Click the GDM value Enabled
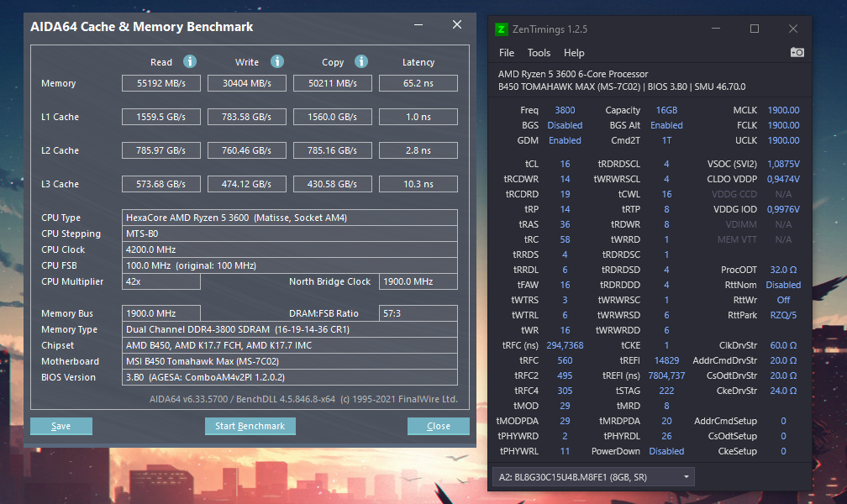 565,140
